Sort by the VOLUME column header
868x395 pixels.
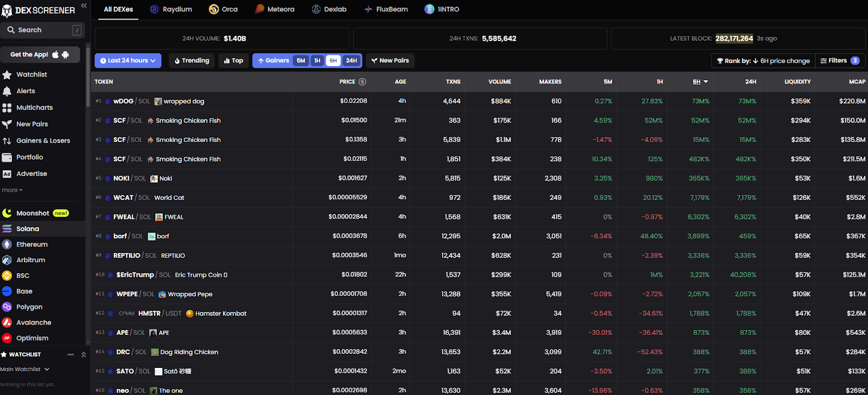click(x=500, y=82)
